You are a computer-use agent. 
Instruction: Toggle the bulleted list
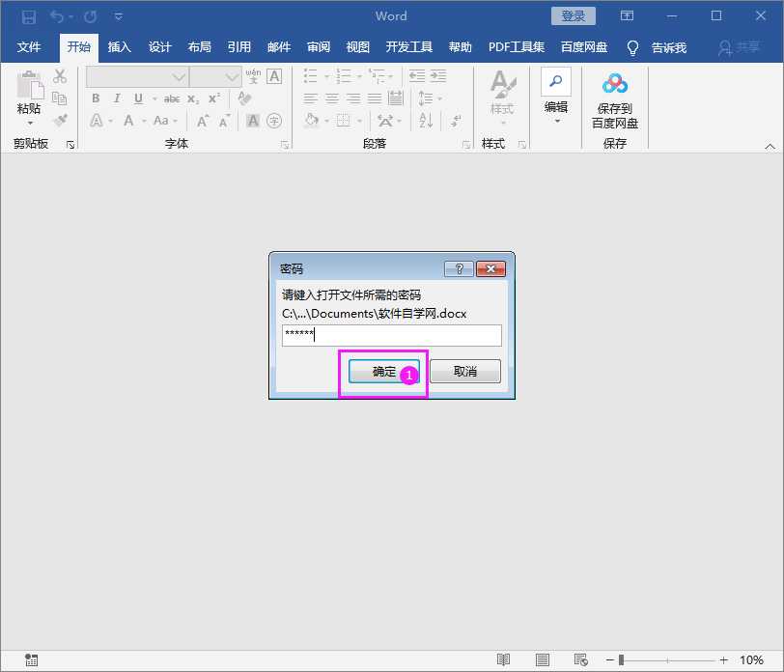click(311, 76)
